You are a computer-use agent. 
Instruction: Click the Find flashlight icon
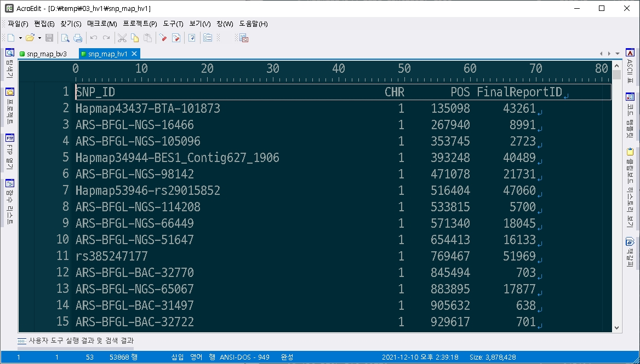pyautogui.click(x=163, y=38)
